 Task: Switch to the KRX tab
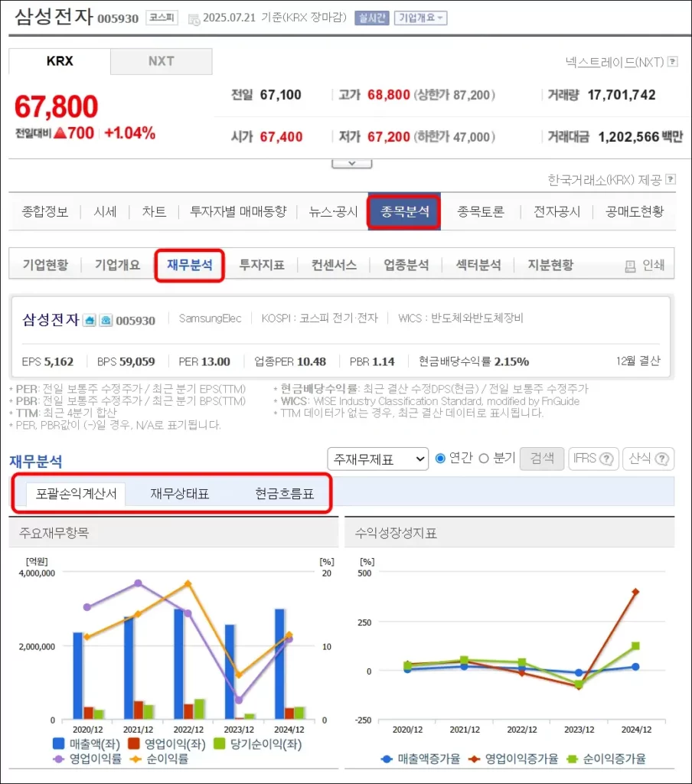click(x=60, y=61)
